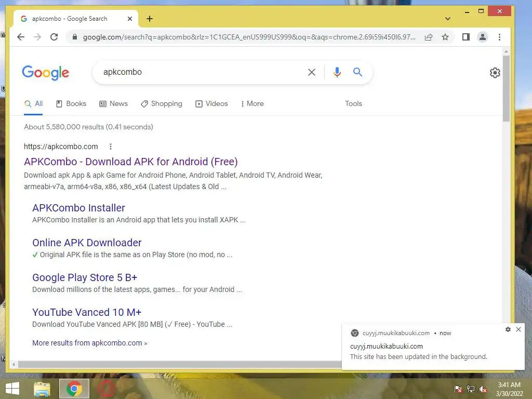Reload the current page
This screenshot has height=399, width=532.
pyautogui.click(x=54, y=37)
